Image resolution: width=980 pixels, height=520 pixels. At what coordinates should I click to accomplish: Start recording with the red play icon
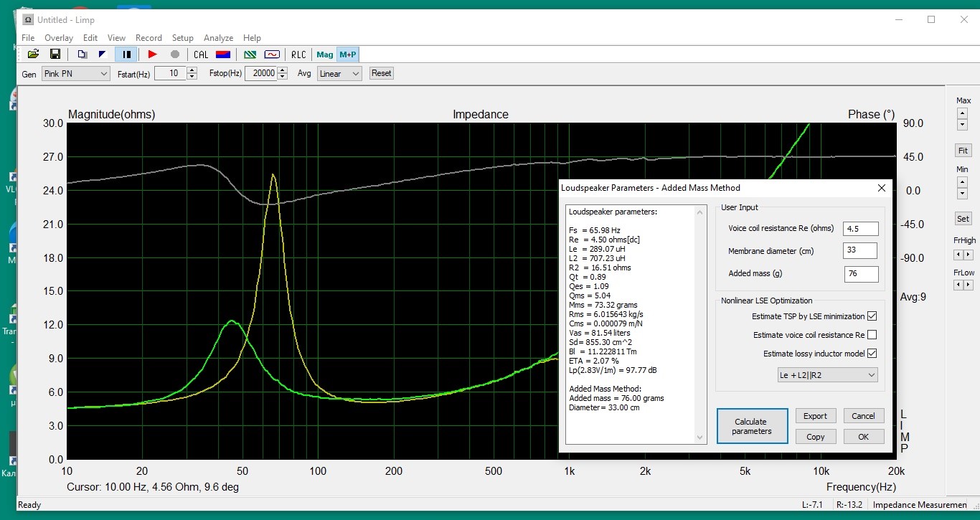pyautogui.click(x=152, y=55)
